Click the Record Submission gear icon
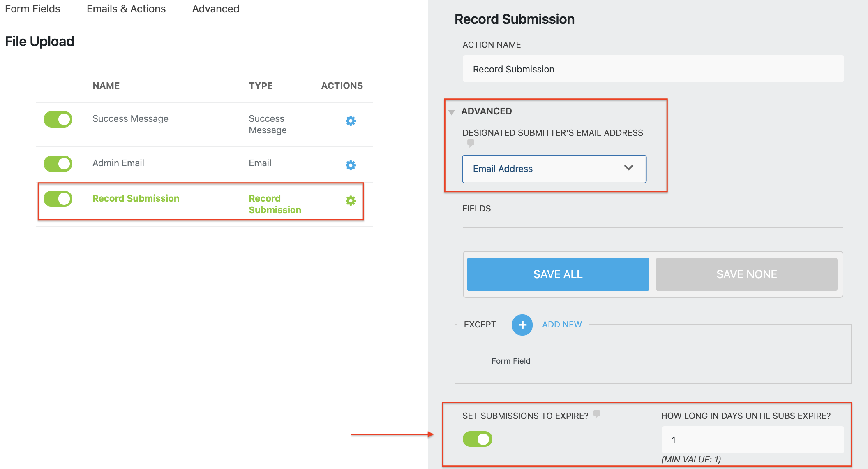Image resolution: width=868 pixels, height=469 pixels. coord(351,200)
